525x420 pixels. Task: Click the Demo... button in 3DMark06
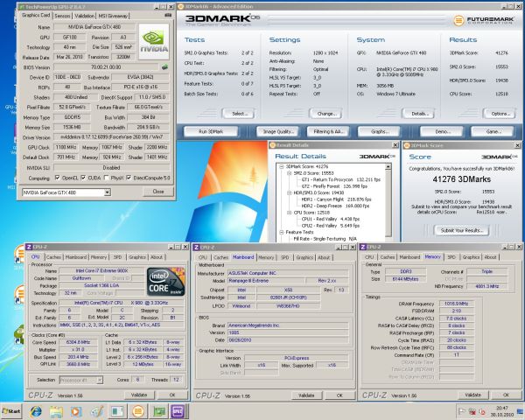coord(442,131)
